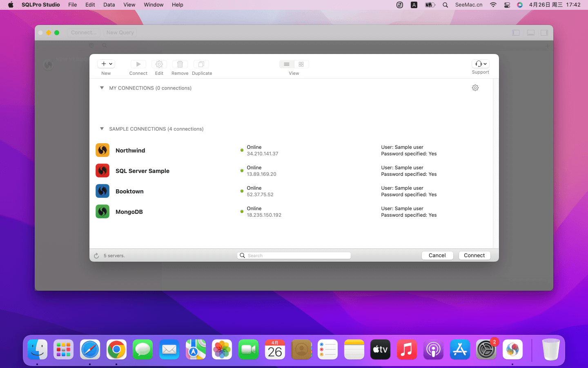Screen dimensions: 588x368
Task: Launch Google Chrome from the Dock
Action: click(116, 350)
